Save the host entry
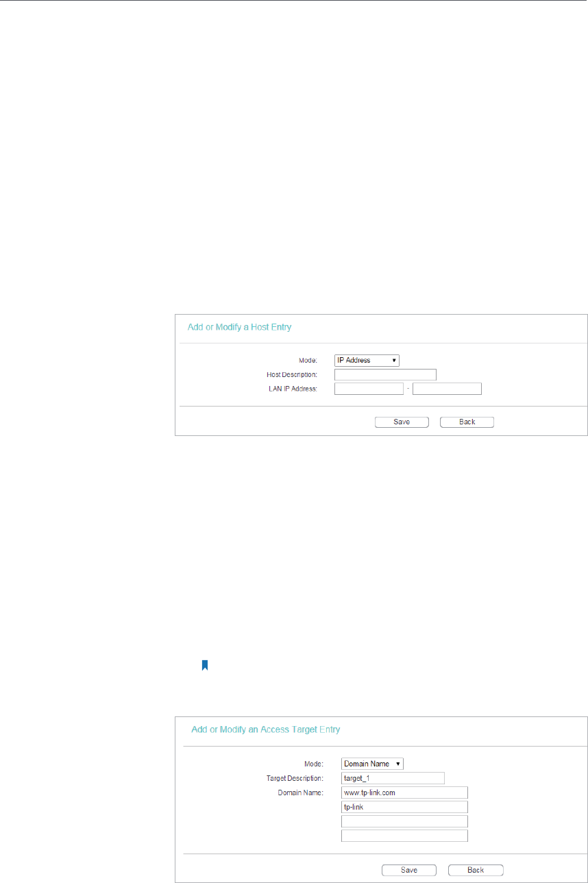Image resolution: width=588 pixels, height=883 pixels. pos(402,422)
